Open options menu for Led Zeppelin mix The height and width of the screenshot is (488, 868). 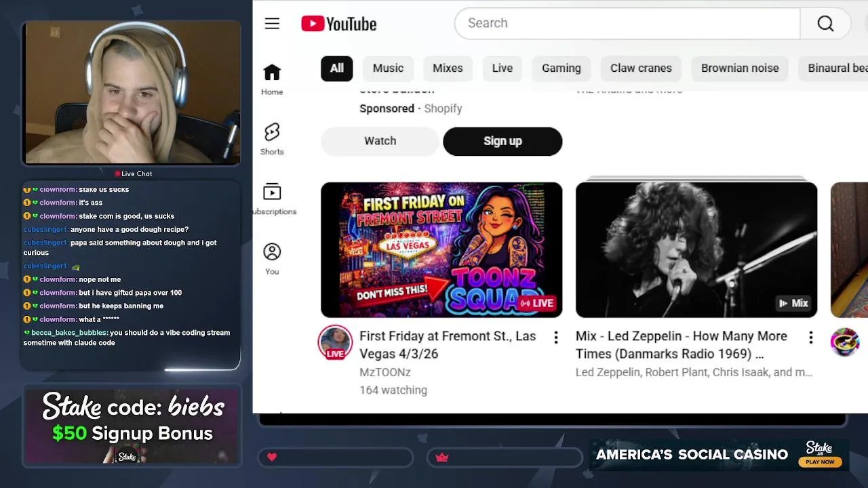pyautogui.click(x=811, y=337)
